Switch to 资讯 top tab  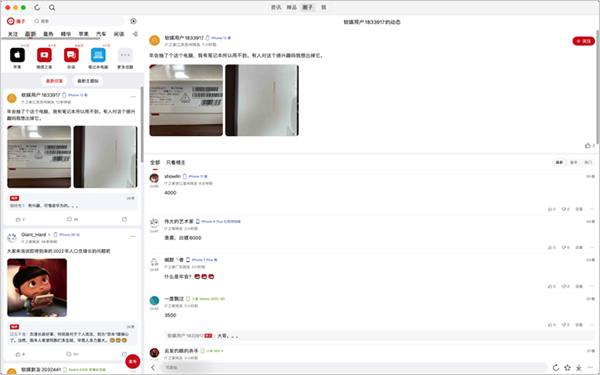(276, 7)
